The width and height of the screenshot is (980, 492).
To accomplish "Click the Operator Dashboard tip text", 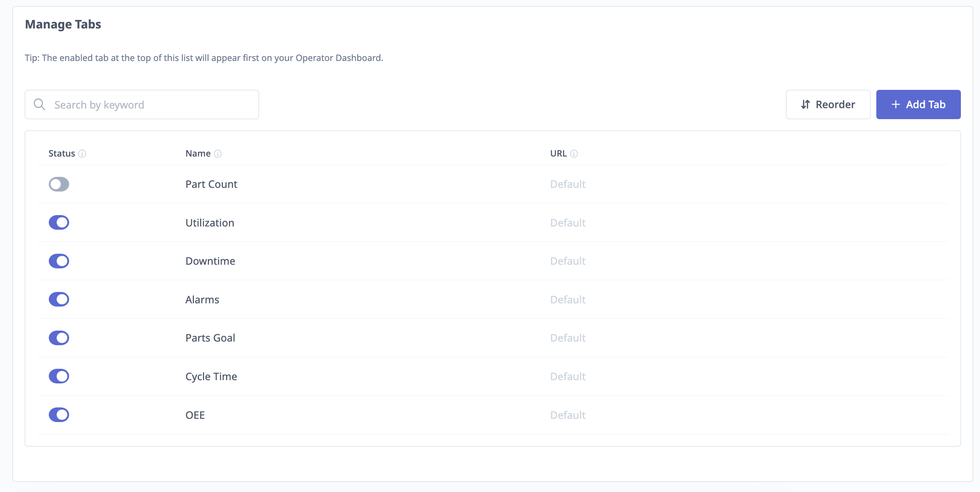I will coord(204,58).
